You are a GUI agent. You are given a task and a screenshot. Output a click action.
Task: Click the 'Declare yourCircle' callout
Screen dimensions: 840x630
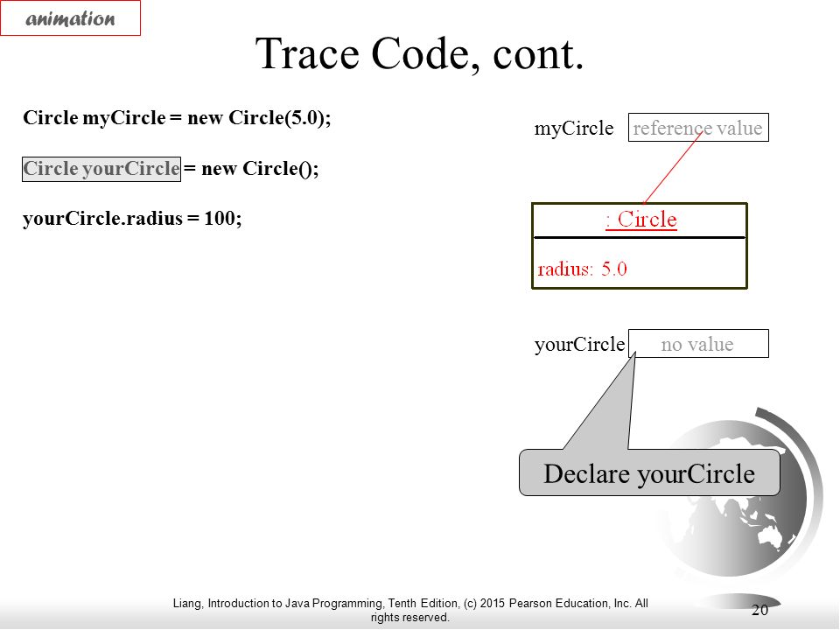[649, 473]
